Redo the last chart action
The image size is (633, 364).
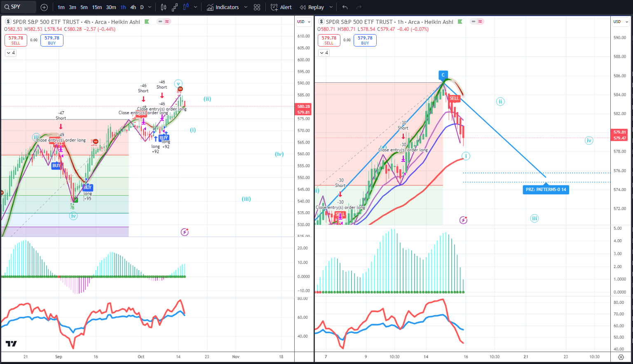click(359, 7)
